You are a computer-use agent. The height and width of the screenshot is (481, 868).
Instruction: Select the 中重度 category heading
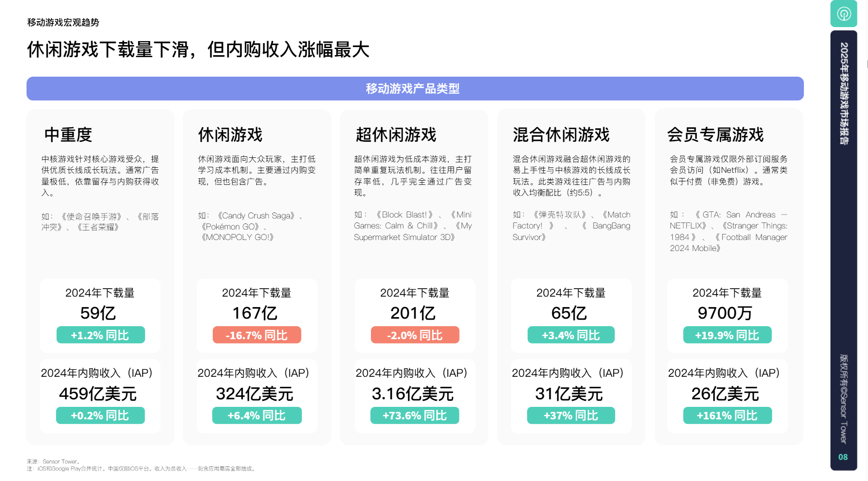click(68, 135)
